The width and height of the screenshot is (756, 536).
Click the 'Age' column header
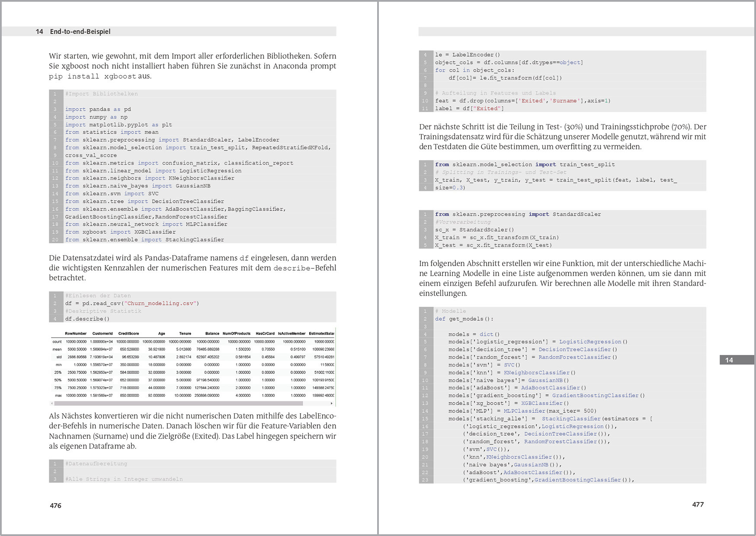point(161,334)
